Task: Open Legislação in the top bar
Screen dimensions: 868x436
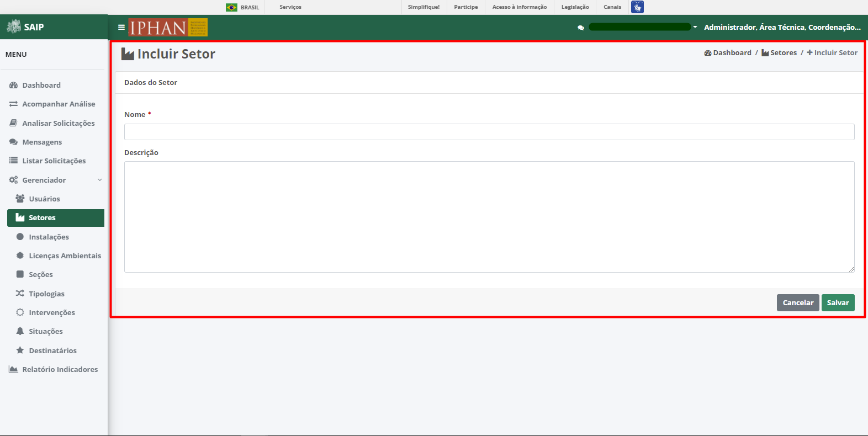Action: (x=575, y=7)
